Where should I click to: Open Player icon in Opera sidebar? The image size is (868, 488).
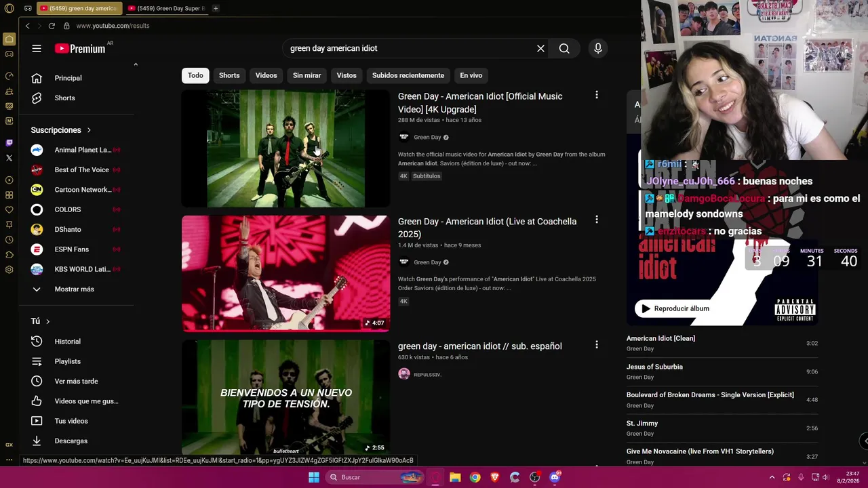[x=9, y=180]
